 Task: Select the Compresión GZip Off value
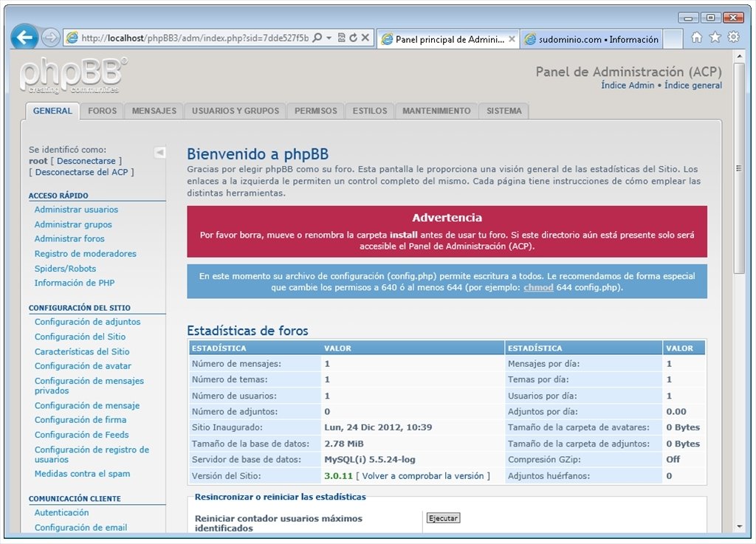673,460
